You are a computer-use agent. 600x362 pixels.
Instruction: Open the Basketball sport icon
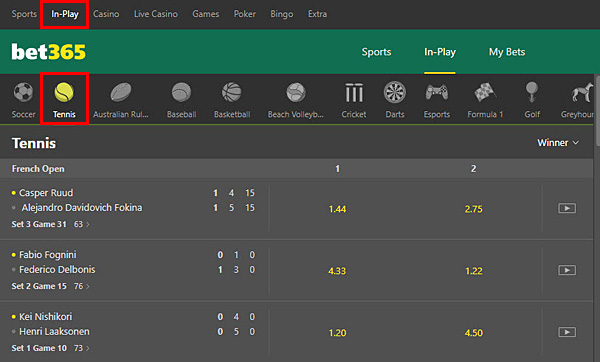point(232,92)
